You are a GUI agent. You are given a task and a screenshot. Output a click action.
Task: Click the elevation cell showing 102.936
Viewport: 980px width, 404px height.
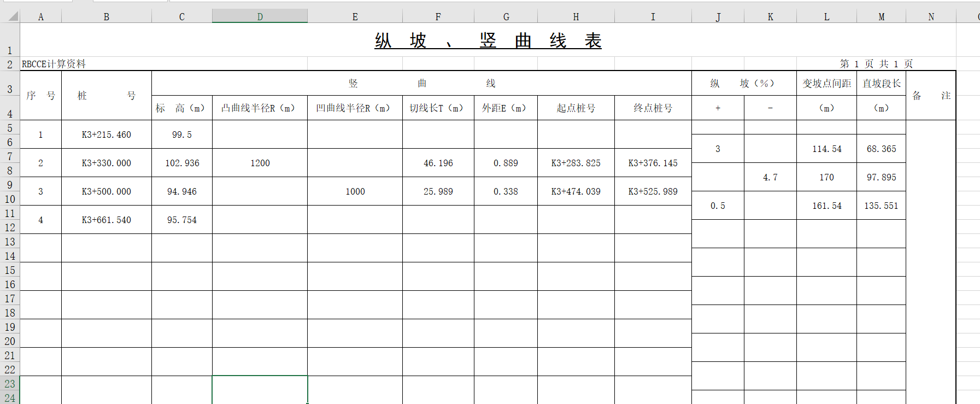click(x=182, y=163)
